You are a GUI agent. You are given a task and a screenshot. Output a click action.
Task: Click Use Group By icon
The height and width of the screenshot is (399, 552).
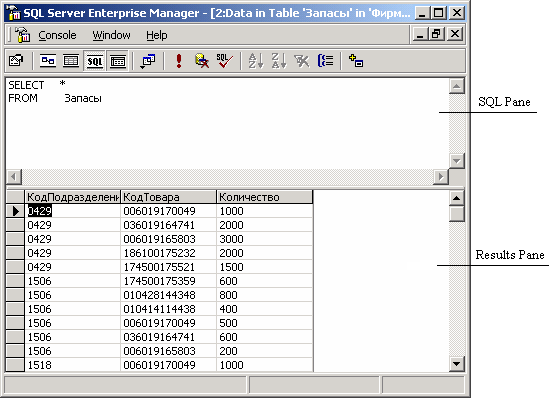click(325, 61)
